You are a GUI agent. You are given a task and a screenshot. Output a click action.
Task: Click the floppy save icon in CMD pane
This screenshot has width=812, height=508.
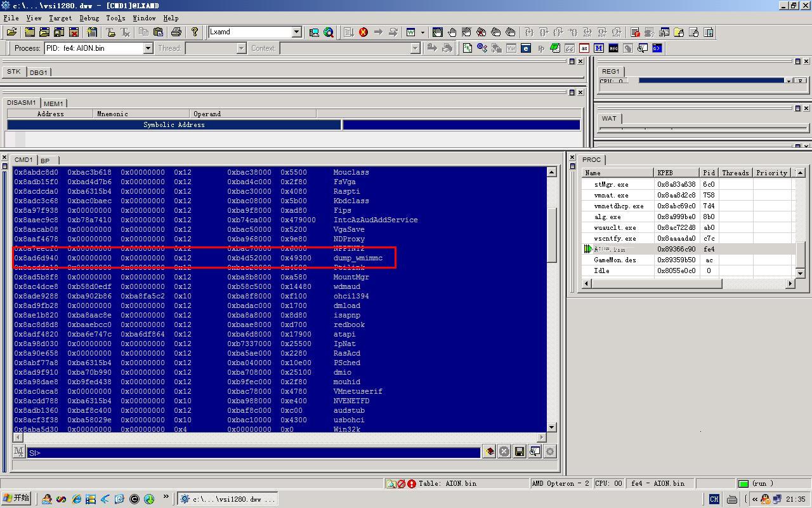pyautogui.click(x=520, y=451)
